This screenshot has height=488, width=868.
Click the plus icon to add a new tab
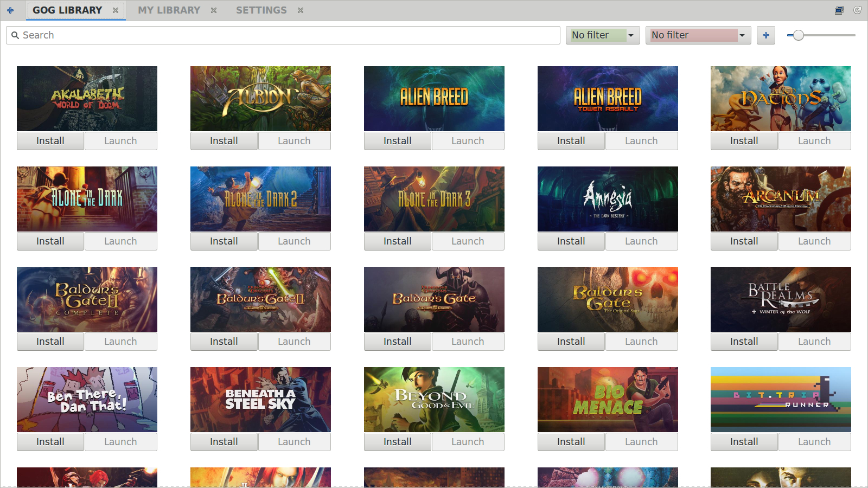pyautogui.click(x=10, y=10)
